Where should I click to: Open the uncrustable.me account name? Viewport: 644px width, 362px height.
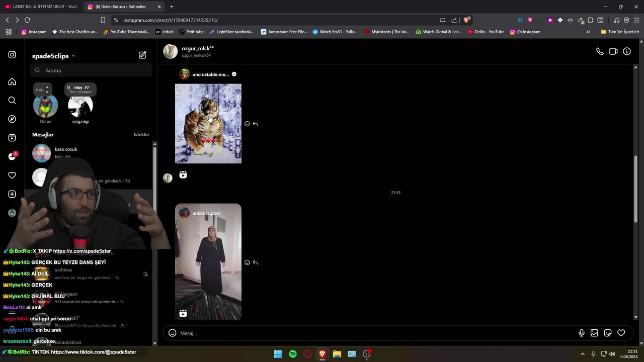pos(210,74)
